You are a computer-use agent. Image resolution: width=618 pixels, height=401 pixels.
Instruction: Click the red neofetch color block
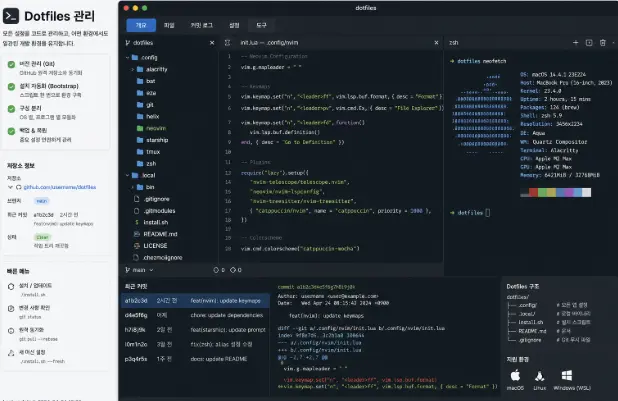coord(533,192)
